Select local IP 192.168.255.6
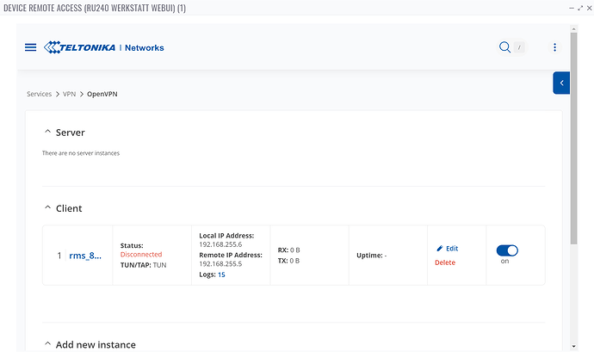This screenshot has height=364, width=594. click(x=220, y=244)
